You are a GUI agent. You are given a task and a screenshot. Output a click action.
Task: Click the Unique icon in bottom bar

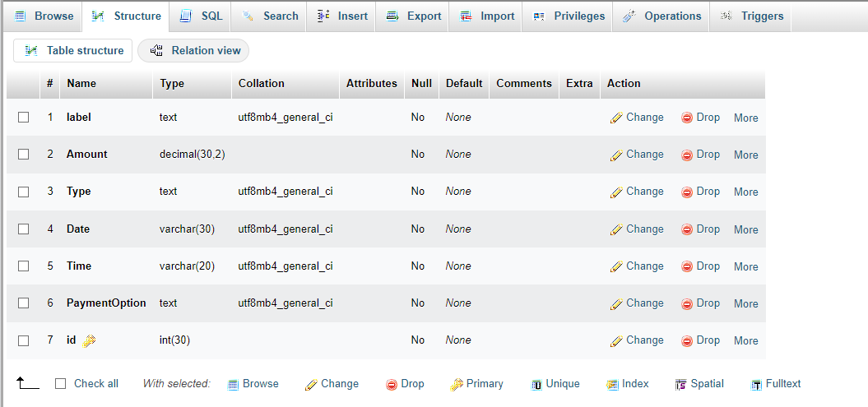536,385
